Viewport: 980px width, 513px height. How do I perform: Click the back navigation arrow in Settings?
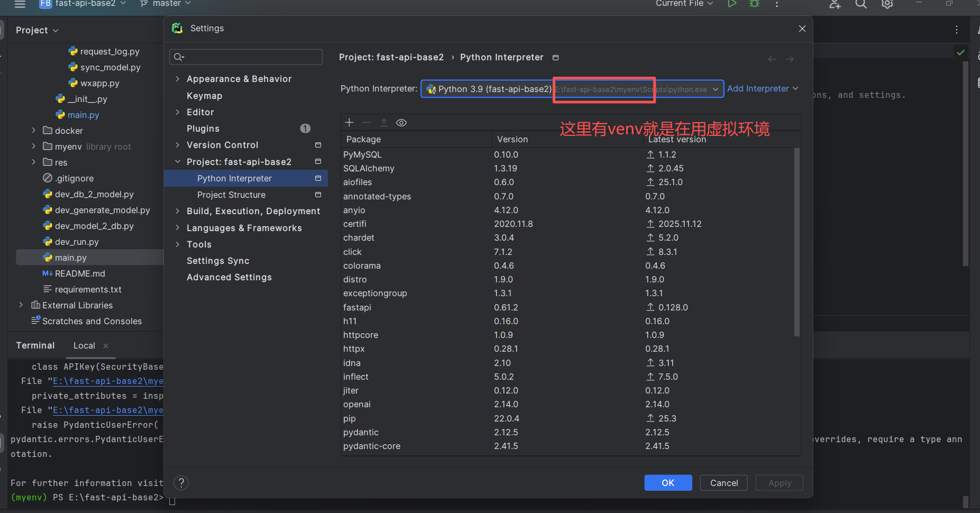[x=772, y=59]
